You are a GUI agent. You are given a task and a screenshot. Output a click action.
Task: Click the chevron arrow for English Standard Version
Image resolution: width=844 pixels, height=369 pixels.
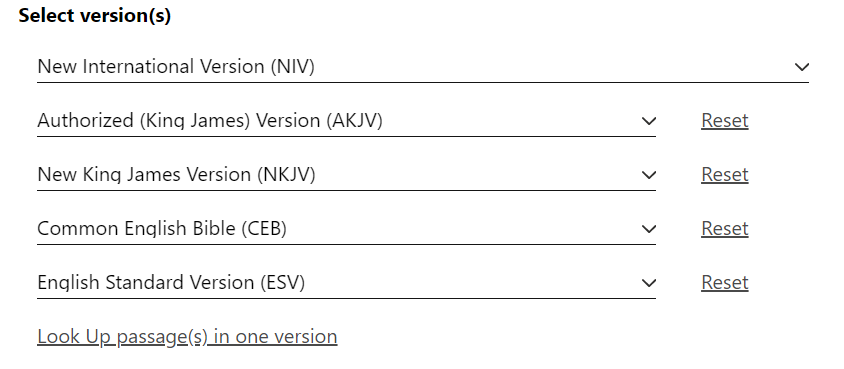pyautogui.click(x=649, y=283)
